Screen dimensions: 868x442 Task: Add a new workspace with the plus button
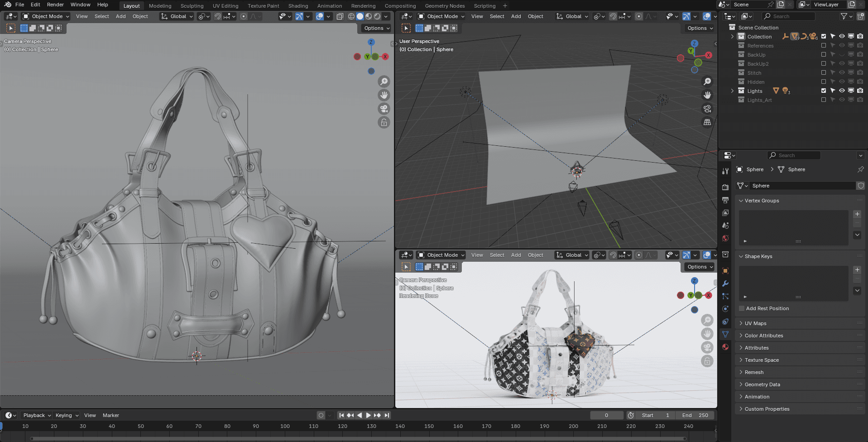[505, 6]
